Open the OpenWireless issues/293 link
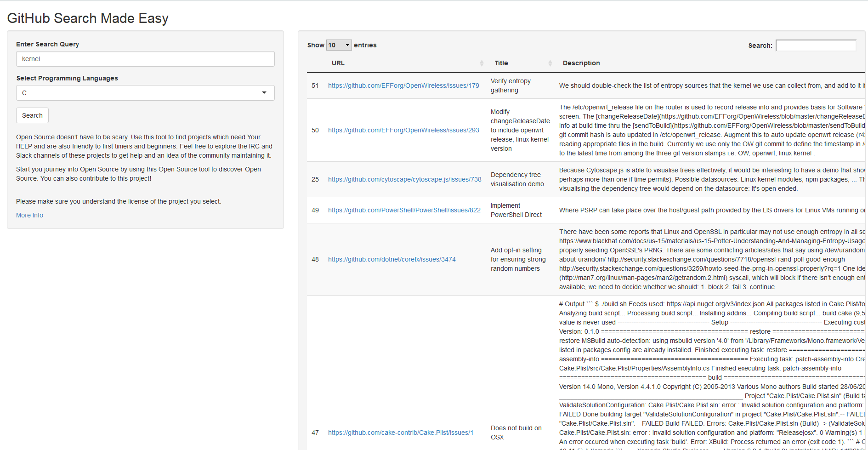Image resolution: width=868 pixels, height=450 pixels. (403, 130)
